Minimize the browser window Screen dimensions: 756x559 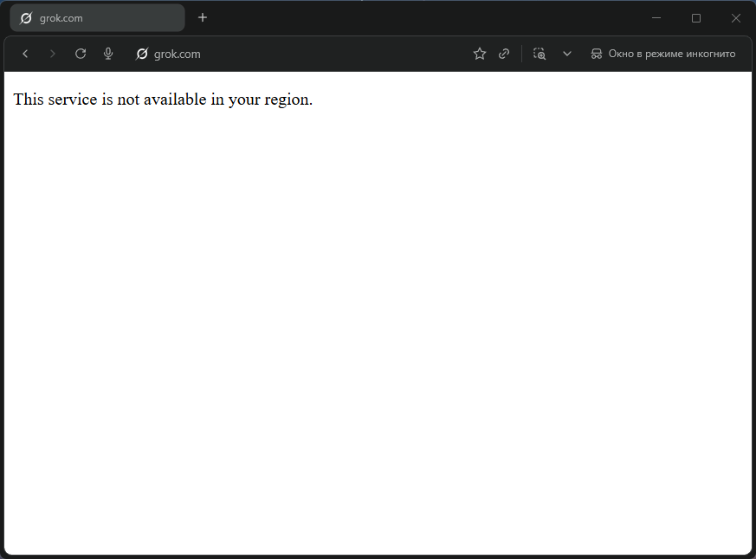pyautogui.click(x=656, y=17)
